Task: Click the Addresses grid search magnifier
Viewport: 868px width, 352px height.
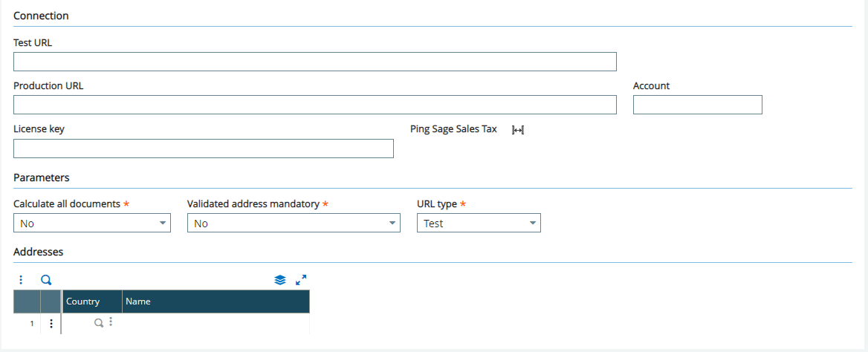Action: pyautogui.click(x=47, y=280)
